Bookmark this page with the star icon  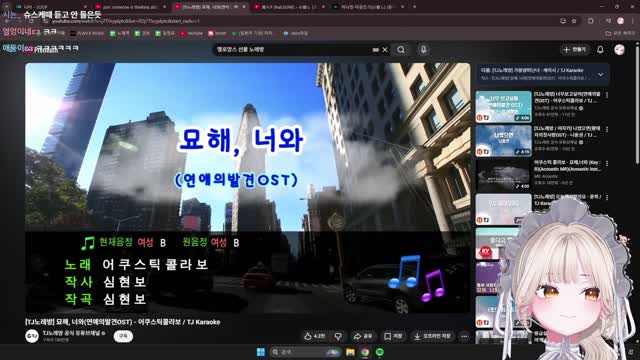[x=574, y=21]
